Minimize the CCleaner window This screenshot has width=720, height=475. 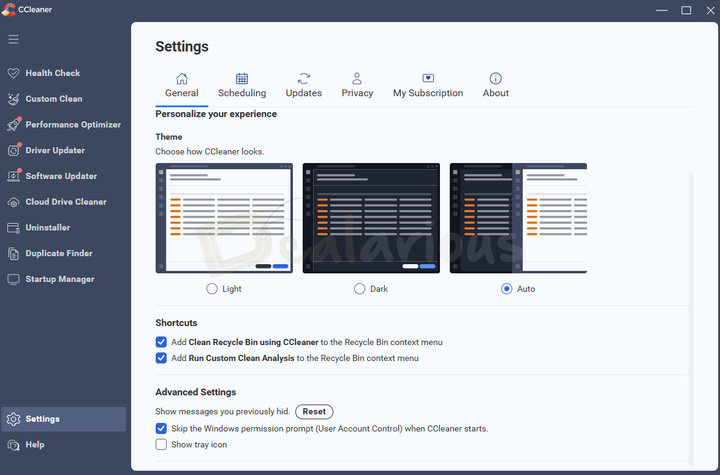661,10
